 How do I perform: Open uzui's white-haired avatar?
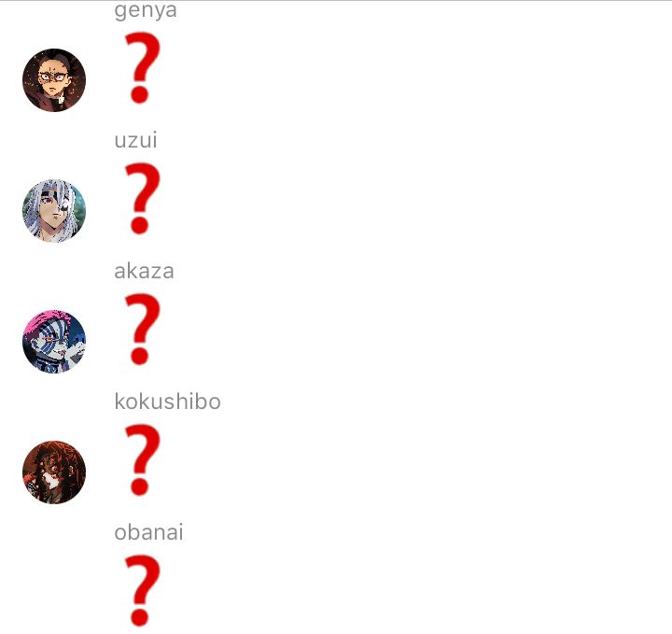click(54, 211)
